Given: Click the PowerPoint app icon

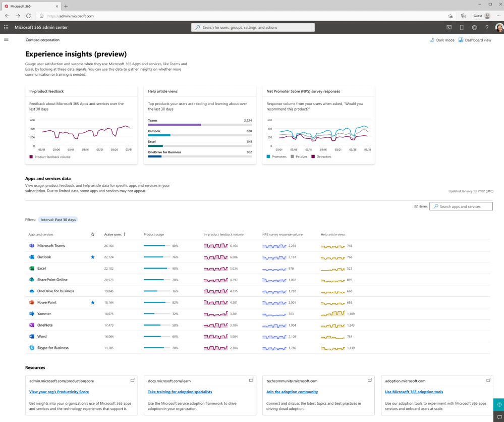Looking at the screenshot, I should coord(32,302).
